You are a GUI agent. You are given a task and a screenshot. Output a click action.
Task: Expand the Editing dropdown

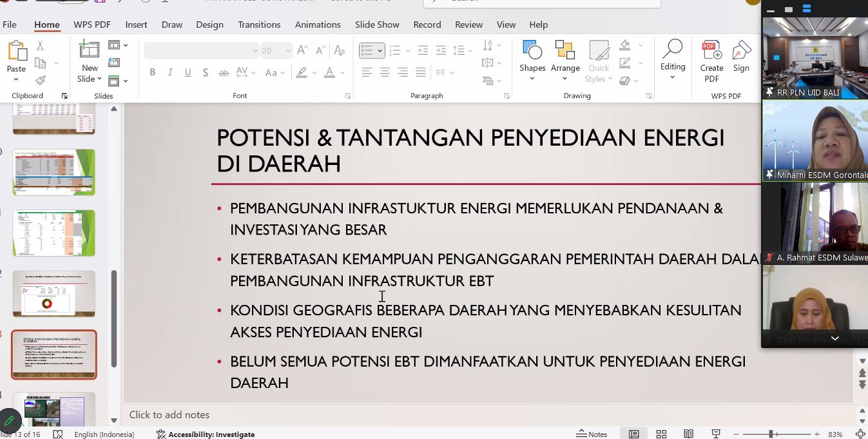[x=672, y=77]
